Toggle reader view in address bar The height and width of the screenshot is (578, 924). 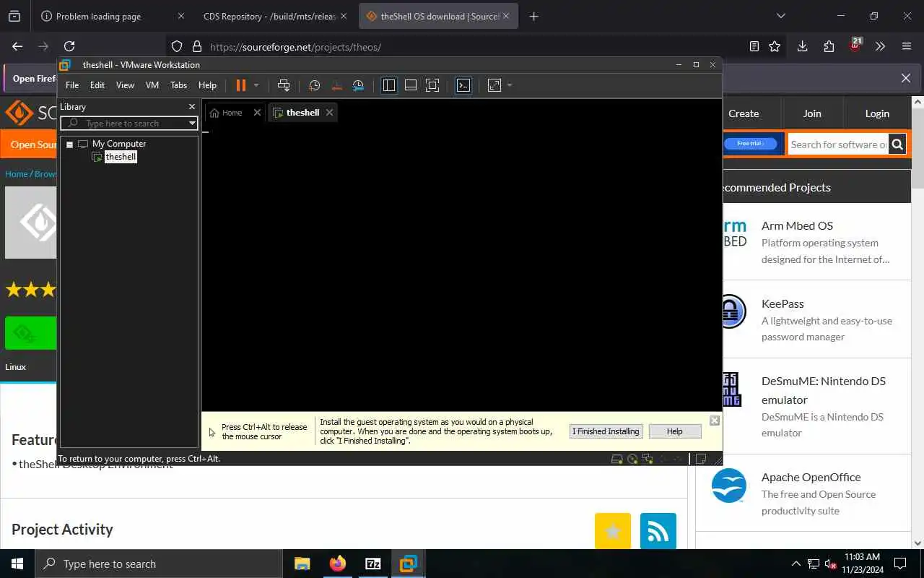tap(754, 46)
